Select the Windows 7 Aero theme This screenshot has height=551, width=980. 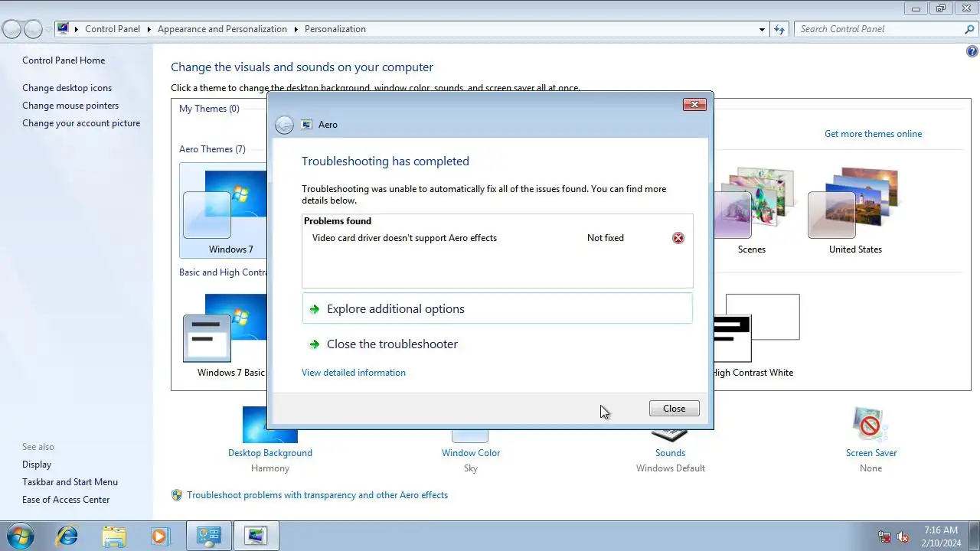point(224,210)
